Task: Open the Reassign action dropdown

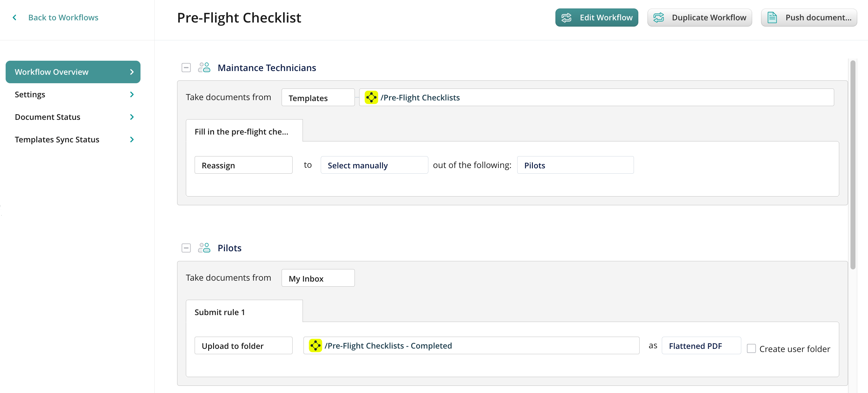Action: point(243,165)
